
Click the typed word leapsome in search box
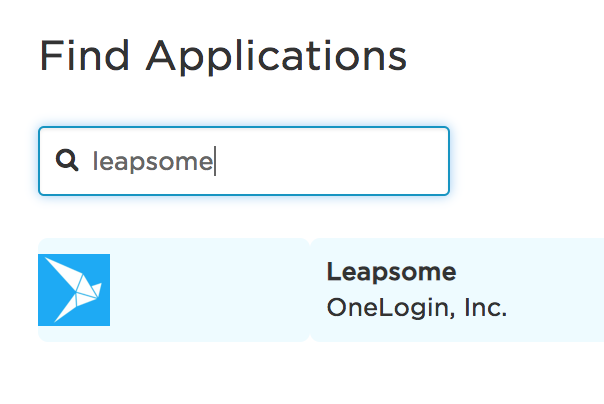pyautogui.click(x=153, y=161)
